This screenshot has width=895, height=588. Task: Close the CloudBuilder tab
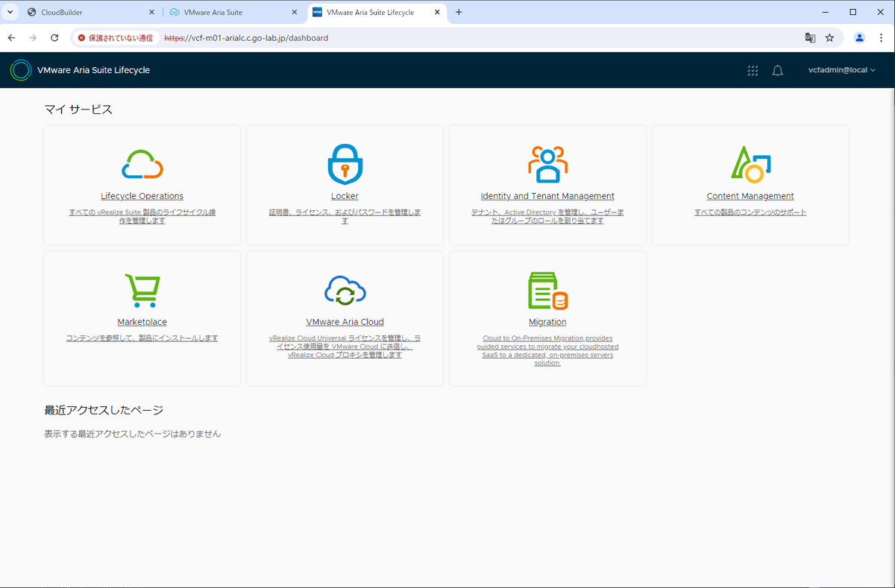(151, 13)
